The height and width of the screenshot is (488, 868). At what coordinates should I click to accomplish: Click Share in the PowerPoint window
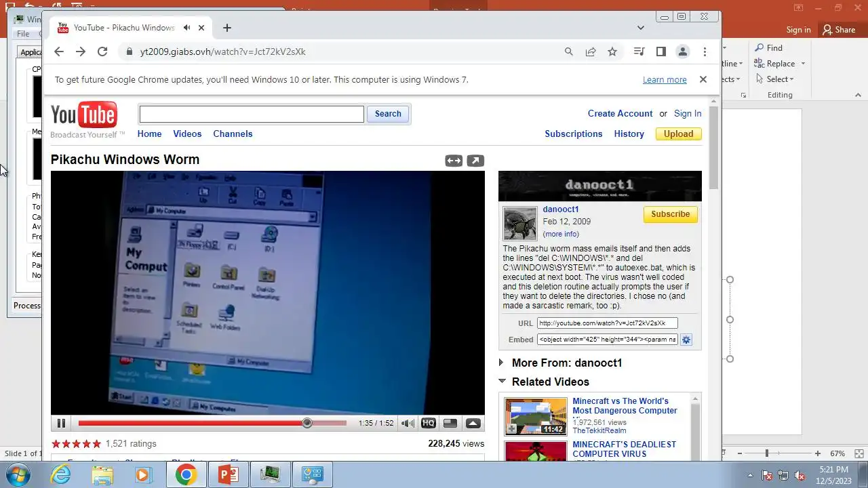tap(839, 30)
